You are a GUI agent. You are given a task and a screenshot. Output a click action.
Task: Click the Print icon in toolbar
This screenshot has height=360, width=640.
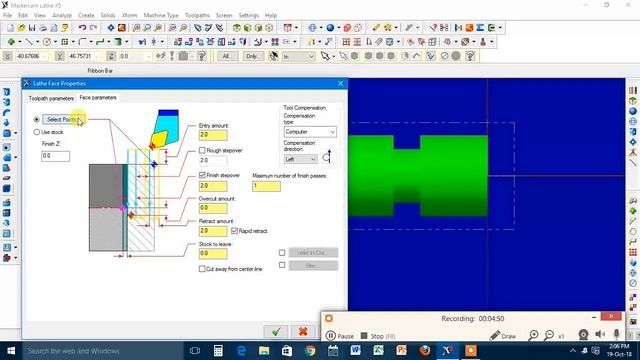pyautogui.click(x=43, y=28)
